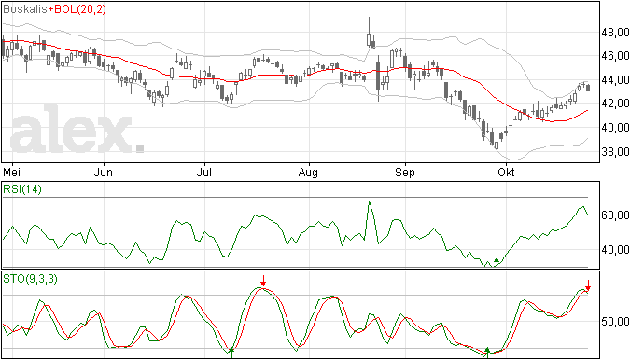Click the 48,00 price axis value

click(615, 33)
